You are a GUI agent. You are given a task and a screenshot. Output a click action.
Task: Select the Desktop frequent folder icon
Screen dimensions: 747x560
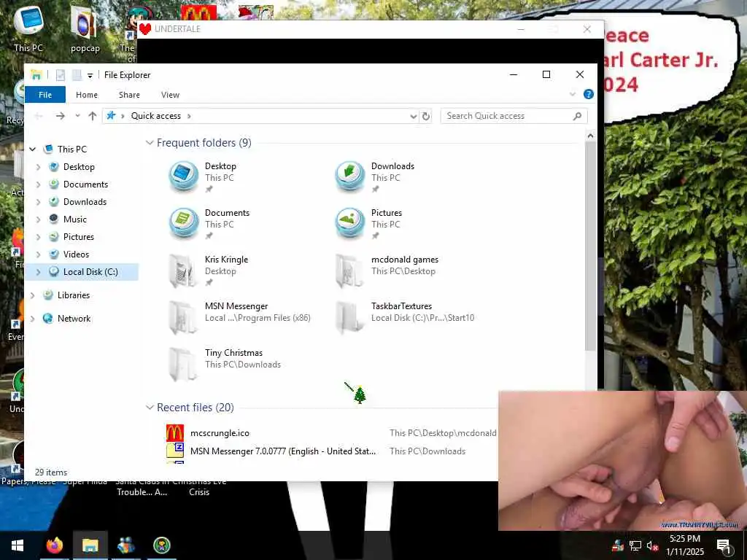[x=184, y=176]
